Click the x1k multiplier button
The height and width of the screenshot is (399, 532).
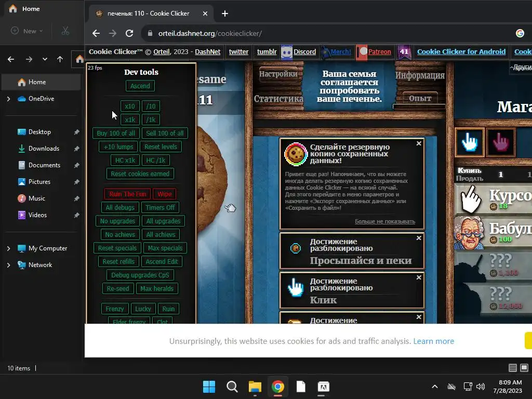(129, 120)
